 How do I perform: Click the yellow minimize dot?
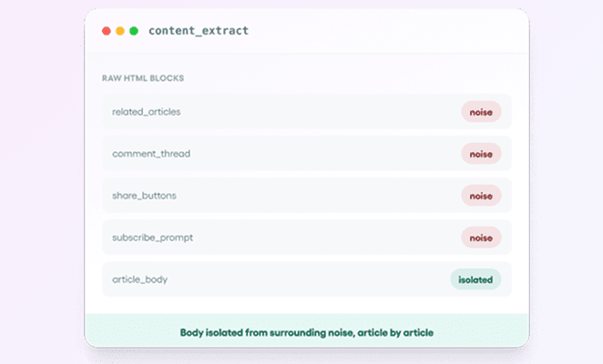click(x=120, y=31)
